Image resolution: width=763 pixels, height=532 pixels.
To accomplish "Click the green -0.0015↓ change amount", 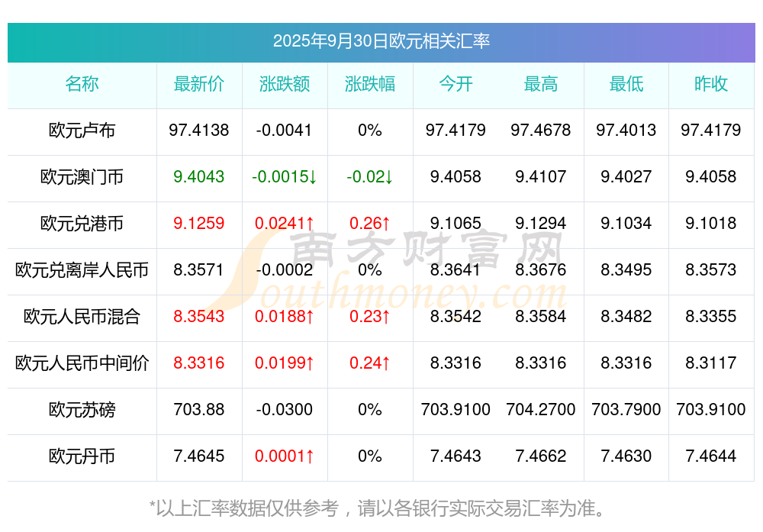I will [285, 177].
